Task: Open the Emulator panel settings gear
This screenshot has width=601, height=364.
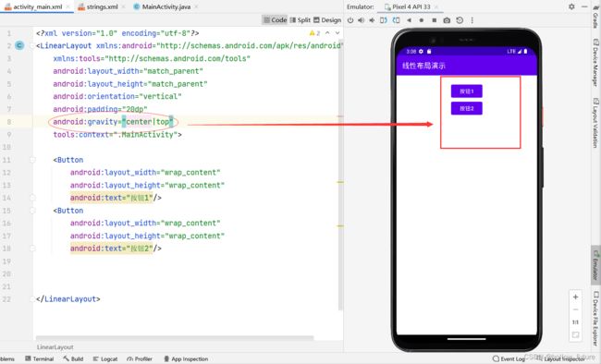Action: click(x=571, y=6)
